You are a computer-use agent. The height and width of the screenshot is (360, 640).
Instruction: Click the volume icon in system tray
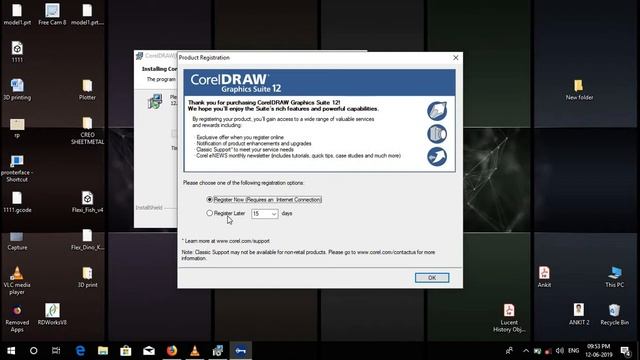pyautogui.click(x=560, y=351)
